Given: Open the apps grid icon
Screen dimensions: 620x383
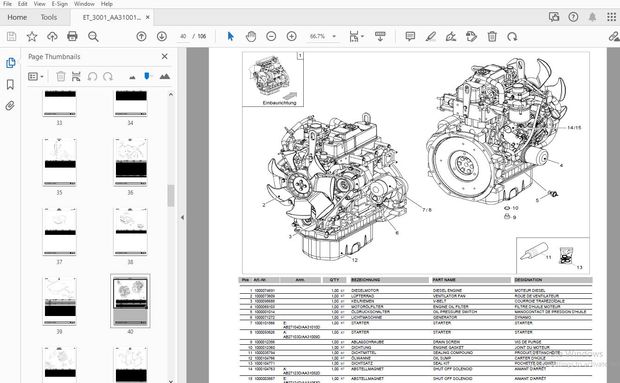Looking at the screenshot, I should 611,17.
